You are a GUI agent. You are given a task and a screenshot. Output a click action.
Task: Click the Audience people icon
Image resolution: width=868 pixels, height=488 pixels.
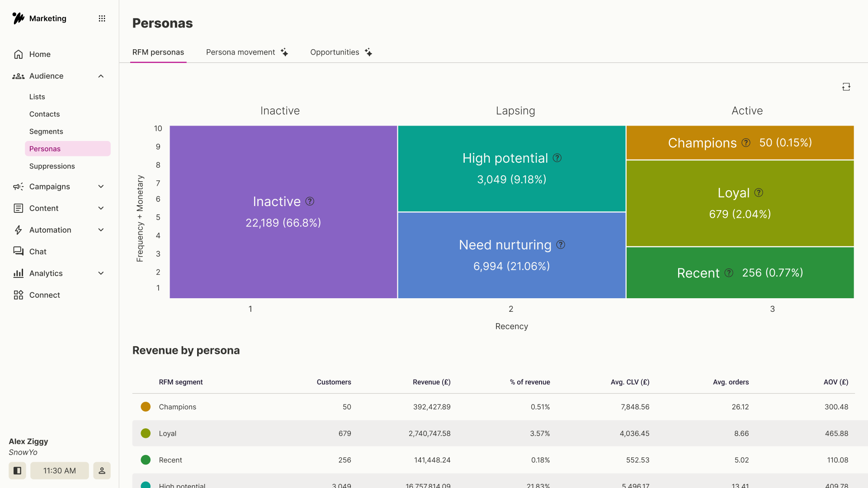[x=18, y=76]
